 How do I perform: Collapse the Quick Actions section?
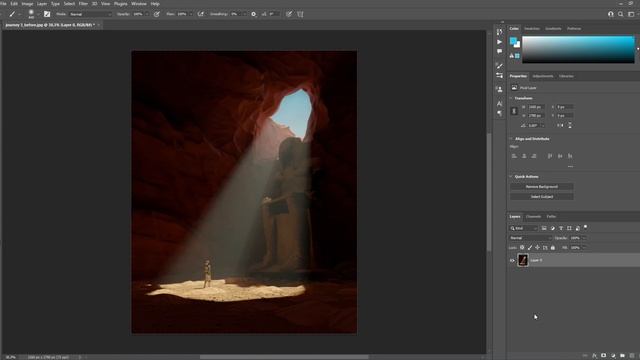511,177
